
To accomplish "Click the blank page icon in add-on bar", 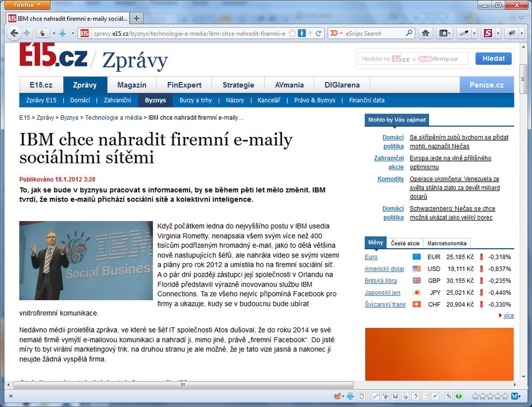I will [362, 396].
